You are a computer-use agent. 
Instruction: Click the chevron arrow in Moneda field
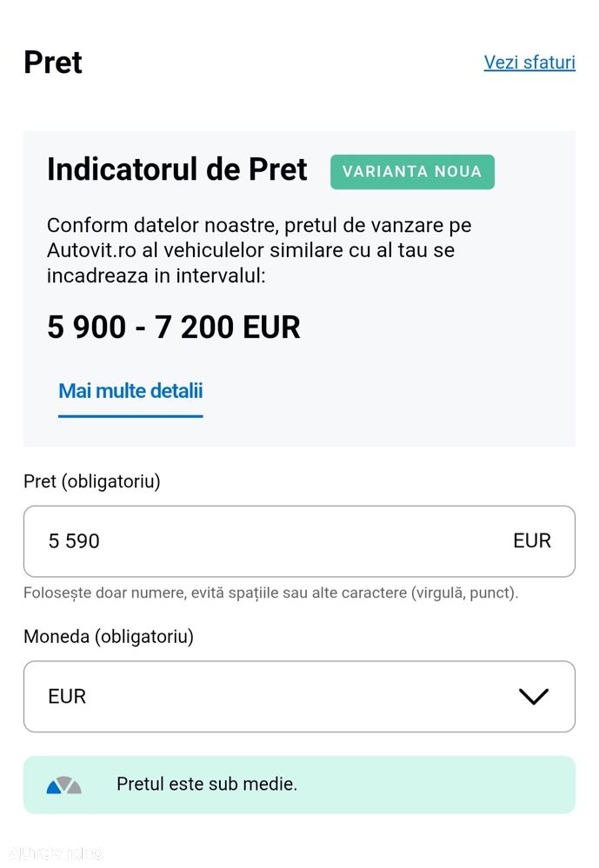click(533, 696)
